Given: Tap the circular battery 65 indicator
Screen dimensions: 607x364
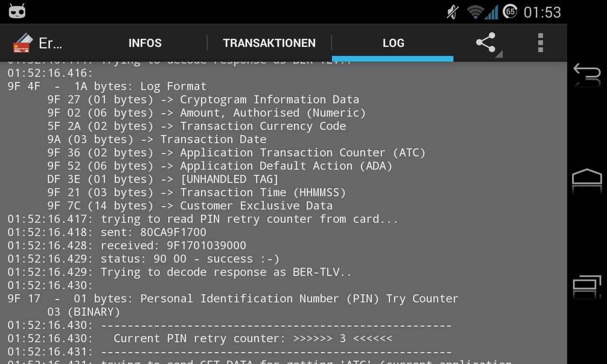Looking at the screenshot, I should pos(510,12).
